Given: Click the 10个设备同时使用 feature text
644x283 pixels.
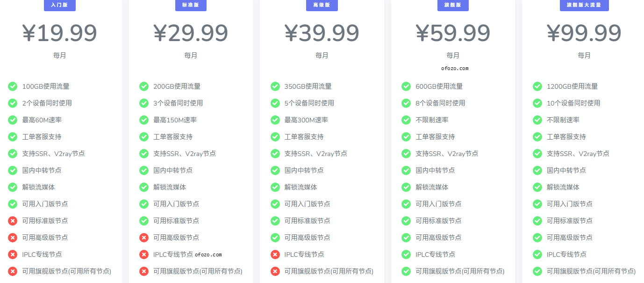Looking at the screenshot, I should pyautogui.click(x=573, y=103).
